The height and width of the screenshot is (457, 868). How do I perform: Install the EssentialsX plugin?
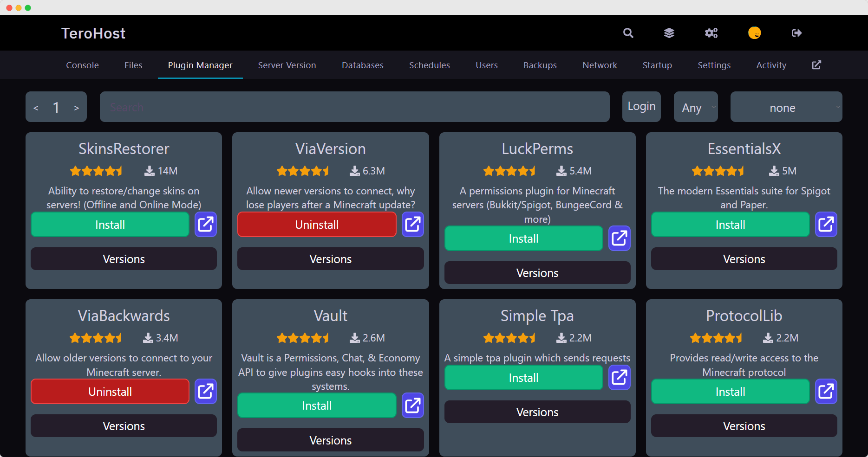(730, 225)
